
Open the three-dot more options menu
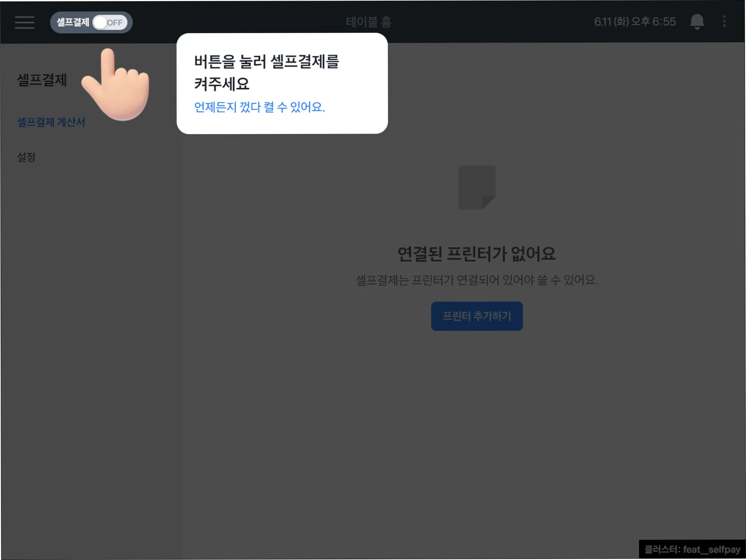724,21
